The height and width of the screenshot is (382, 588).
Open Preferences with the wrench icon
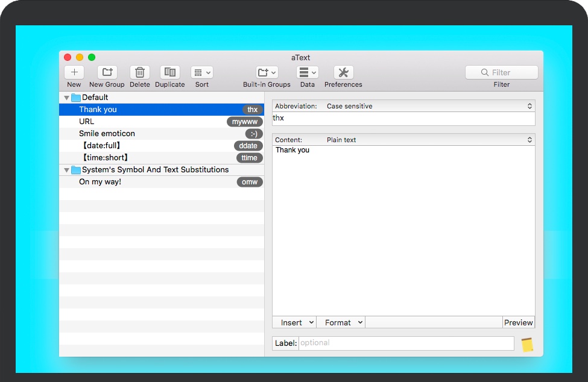click(343, 72)
